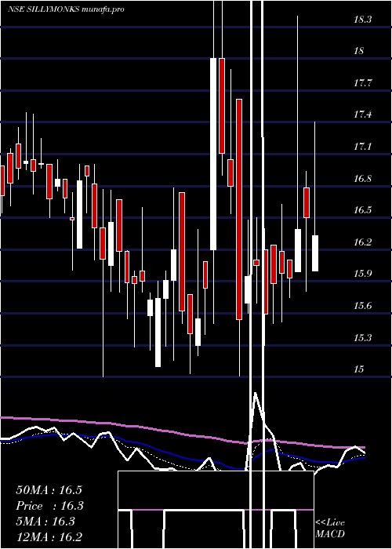Click the 12MA : 16.2 value
Image resolution: width=392 pixels, height=549 pixels.
tap(49, 537)
